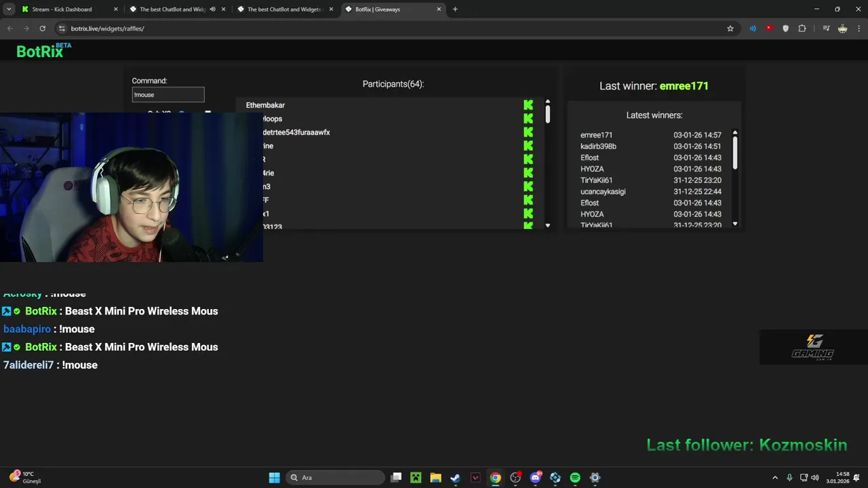The height and width of the screenshot is (488, 868).
Task: Select participant Ethembakar
Action: pos(265,105)
